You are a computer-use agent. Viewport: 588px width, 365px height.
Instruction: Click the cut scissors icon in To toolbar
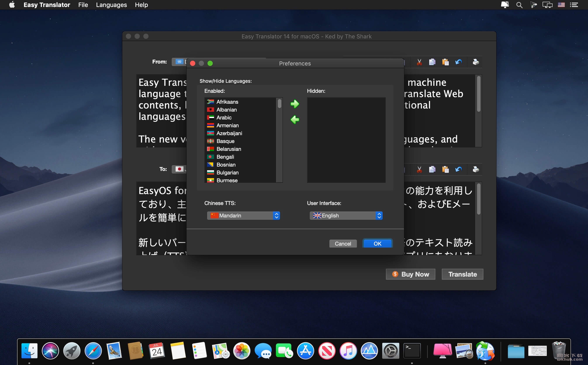pyautogui.click(x=419, y=169)
